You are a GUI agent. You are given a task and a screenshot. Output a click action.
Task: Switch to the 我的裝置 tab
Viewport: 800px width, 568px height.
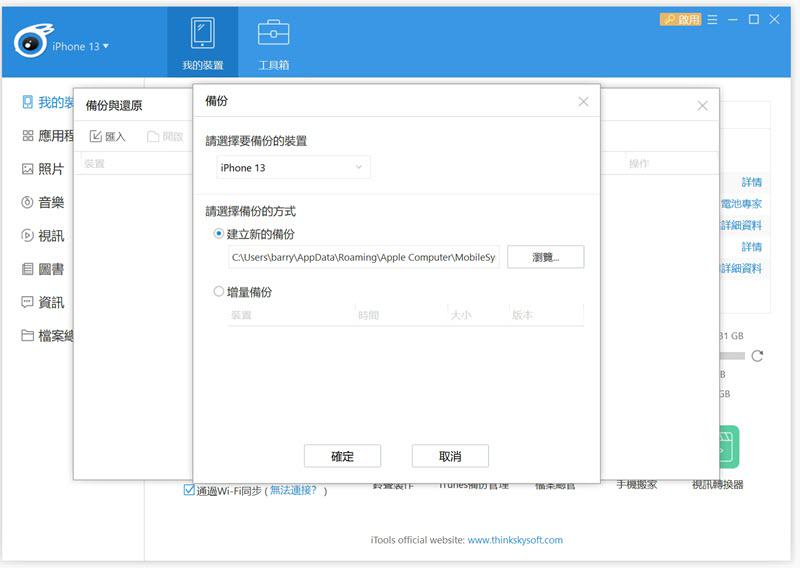203,43
